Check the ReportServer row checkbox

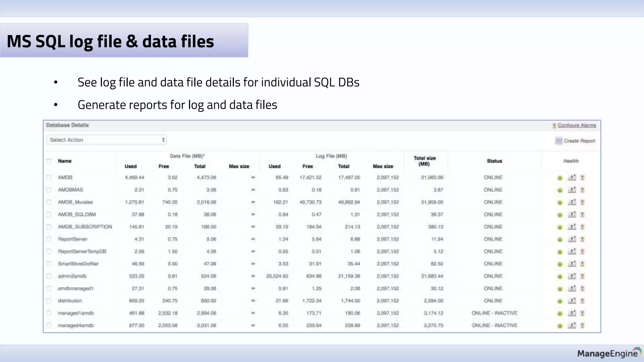[x=49, y=239]
